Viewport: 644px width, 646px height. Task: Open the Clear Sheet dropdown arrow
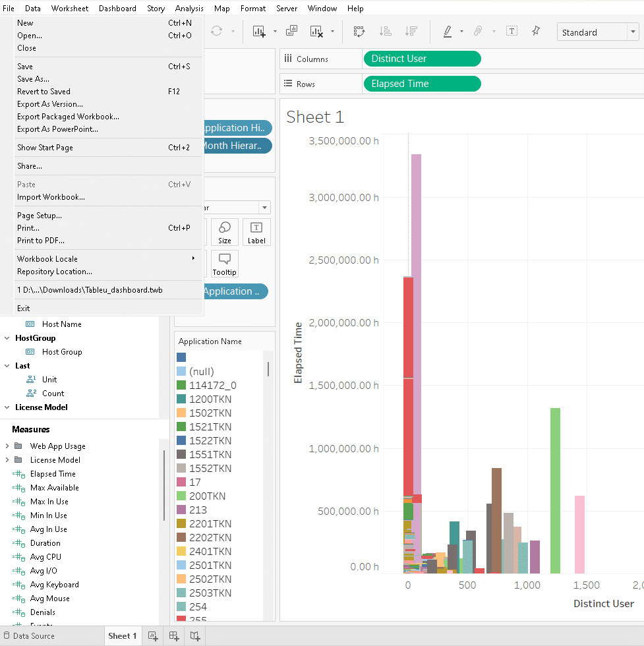click(332, 32)
